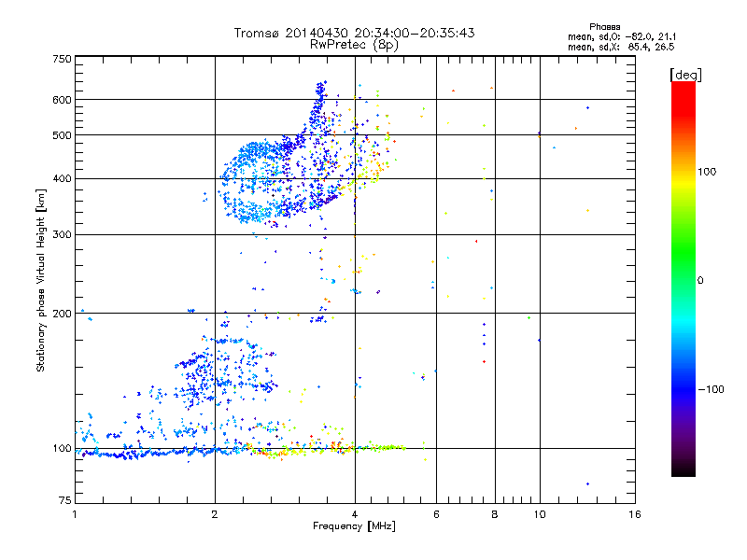The height and width of the screenshot is (560, 747).
Task: Click the colorbar tick label '-100'
Action: [x=711, y=389]
